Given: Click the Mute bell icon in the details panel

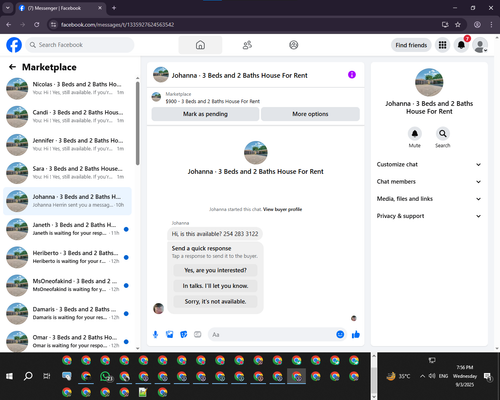Looking at the screenshot, I should [x=415, y=134].
